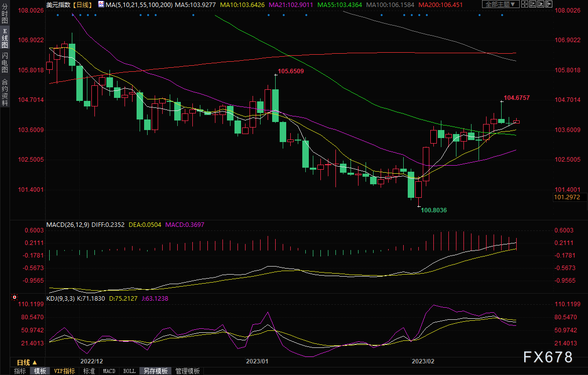Apply the MACD template
Viewport: 588px width, 375px height.
pos(109,371)
